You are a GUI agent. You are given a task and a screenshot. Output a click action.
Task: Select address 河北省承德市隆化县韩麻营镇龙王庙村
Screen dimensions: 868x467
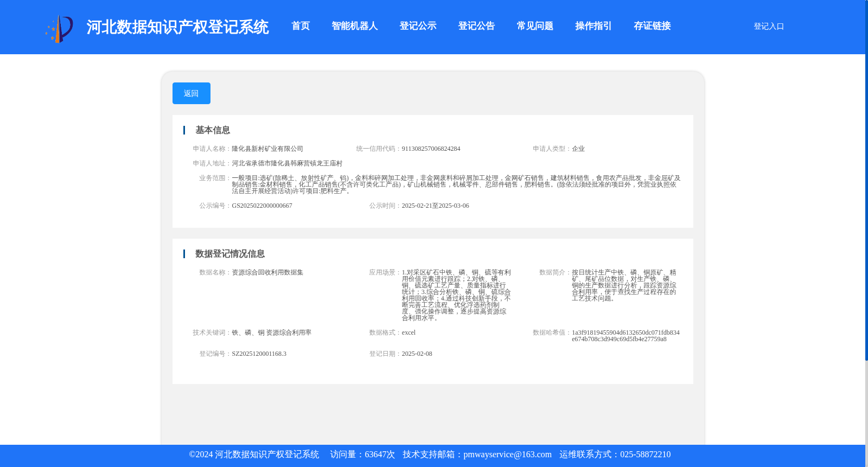287,163
